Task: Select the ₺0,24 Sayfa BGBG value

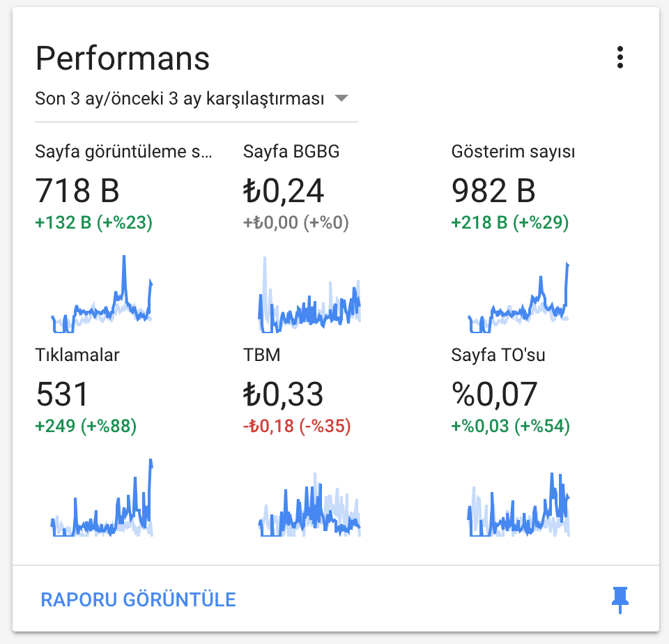Action: pos(284,191)
